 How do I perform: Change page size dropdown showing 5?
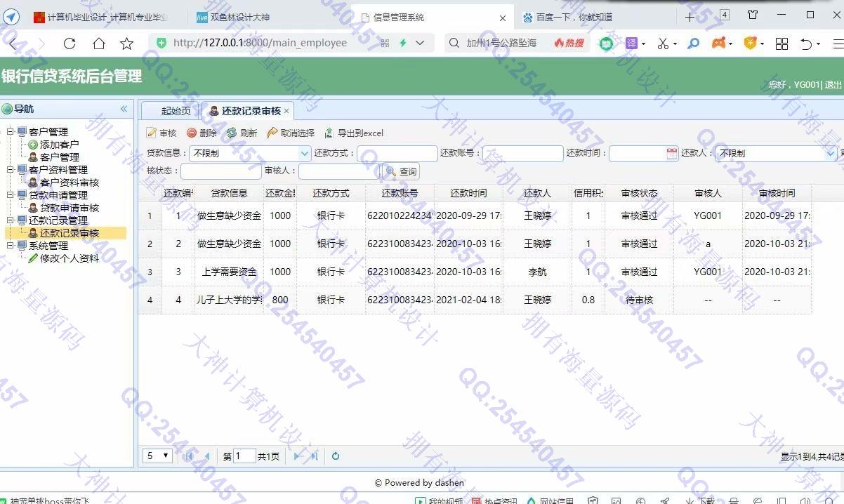pos(159,456)
